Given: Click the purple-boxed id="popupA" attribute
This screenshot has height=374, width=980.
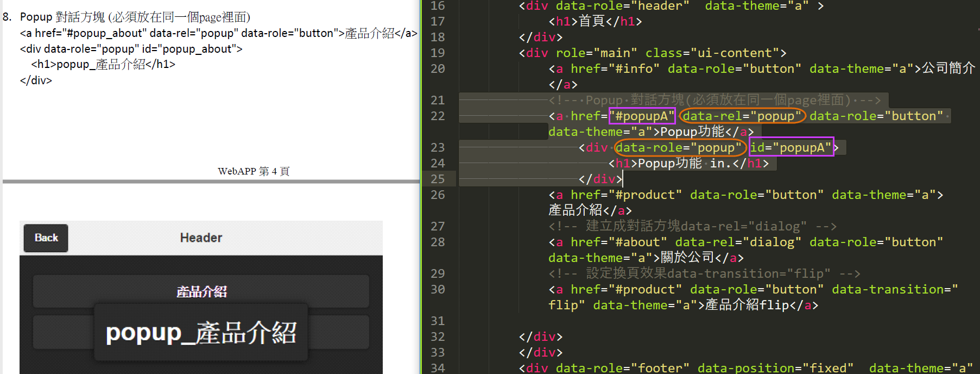Looking at the screenshot, I should pyautogui.click(x=791, y=147).
